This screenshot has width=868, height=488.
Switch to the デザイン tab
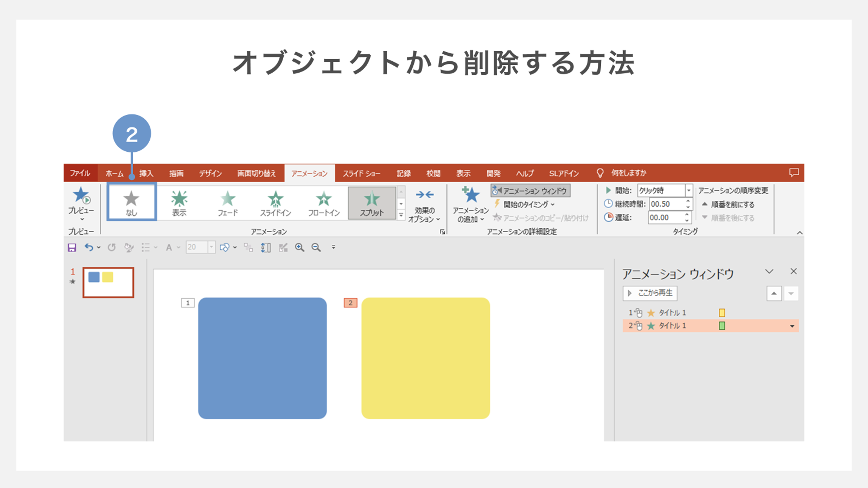pyautogui.click(x=211, y=173)
